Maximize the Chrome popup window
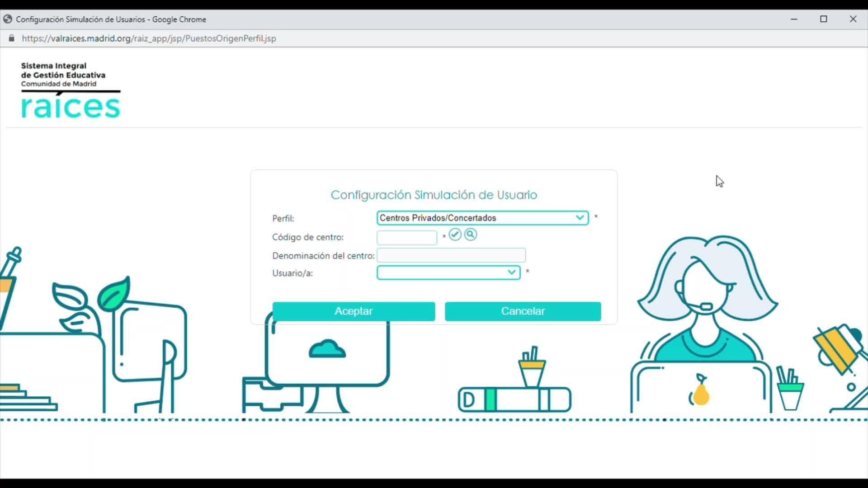Image resolution: width=868 pixels, height=488 pixels. 823,19
